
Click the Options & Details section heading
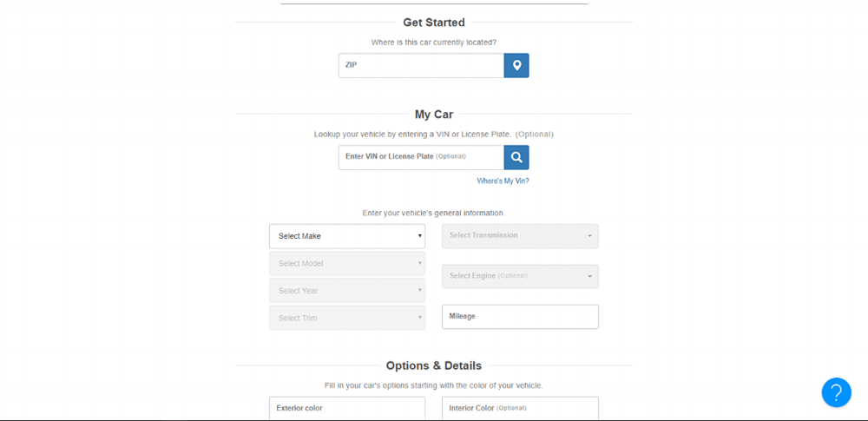click(433, 365)
